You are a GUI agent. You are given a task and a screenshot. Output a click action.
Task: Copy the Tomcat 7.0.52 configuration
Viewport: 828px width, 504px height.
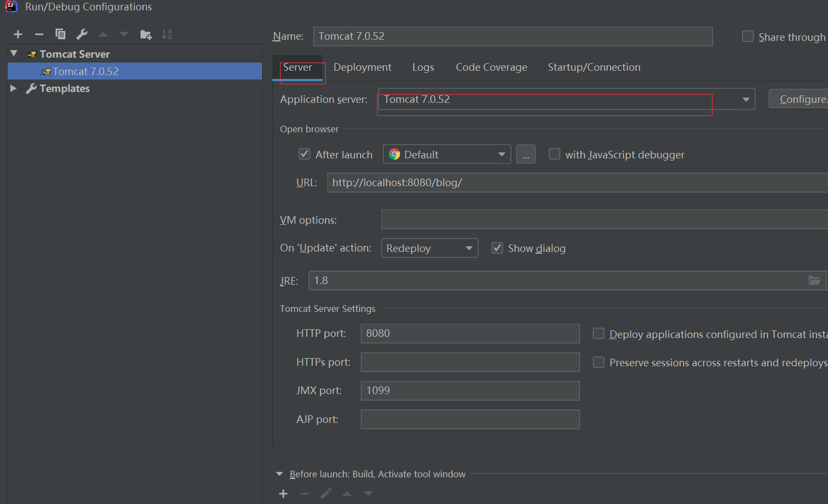click(60, 34)
